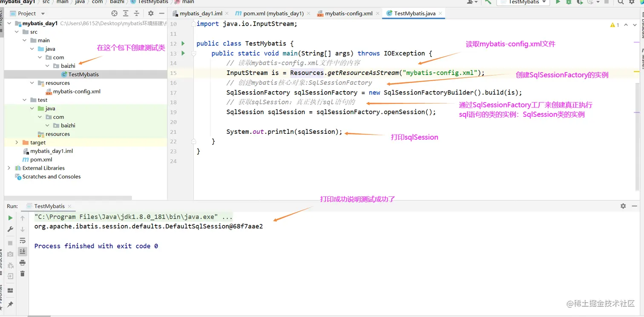
Task: Close the TestMybatis.java editor tab
Action: click(x=440, y=14)
